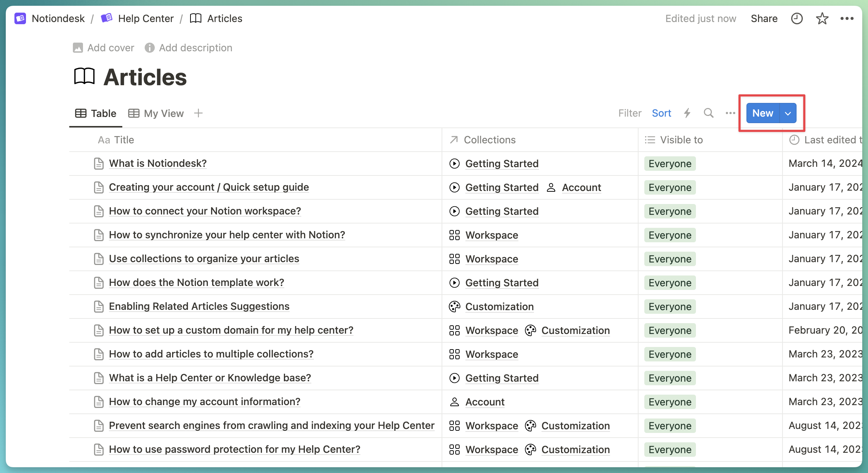Open the lightning automations icon
This screenshot has height=473, width=868.
[687, 113]
